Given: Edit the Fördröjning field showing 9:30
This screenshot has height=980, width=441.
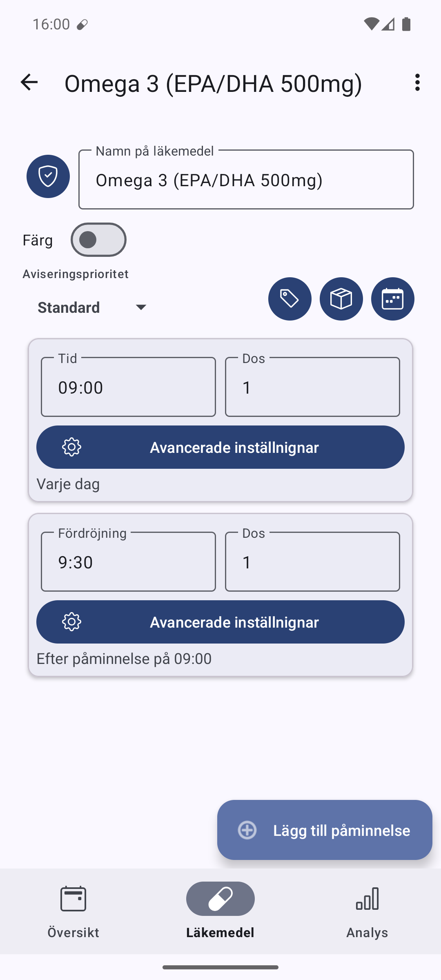Looking at the screenshot, I should tap(128, 562).
